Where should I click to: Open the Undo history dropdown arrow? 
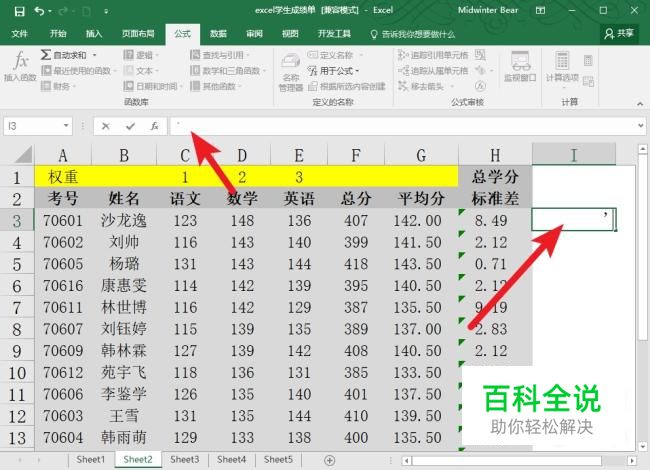(x=50, y=11)
